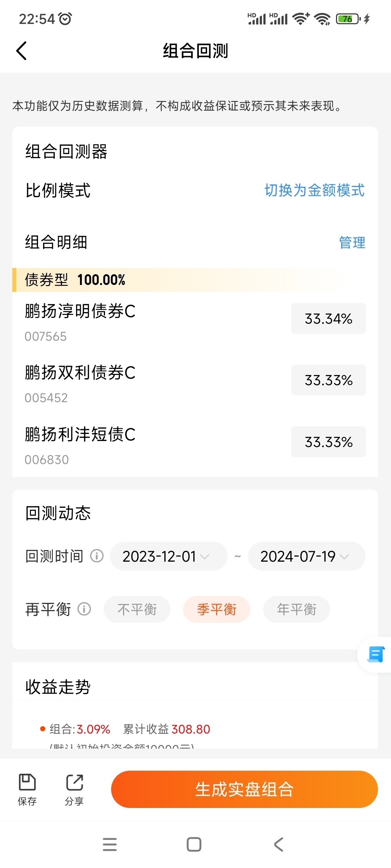Tap the Android recent apps menu icon

pyautogui.click(x=110, y=844)
